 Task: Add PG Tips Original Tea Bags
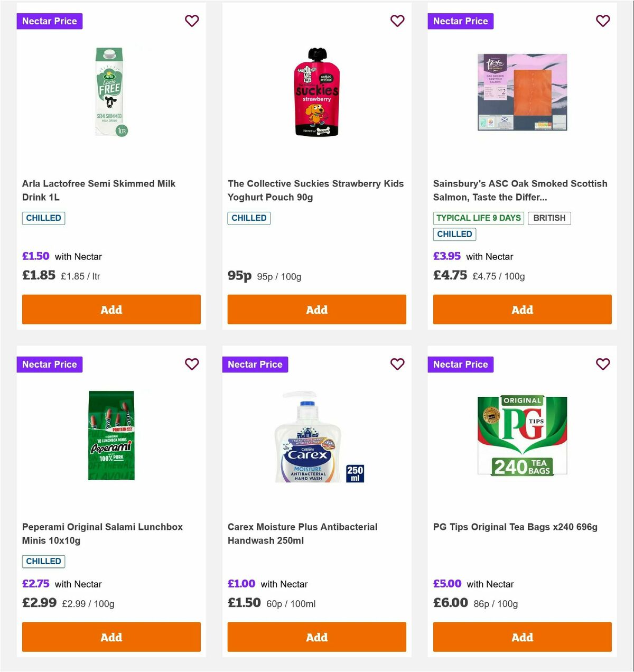(522, 637)
